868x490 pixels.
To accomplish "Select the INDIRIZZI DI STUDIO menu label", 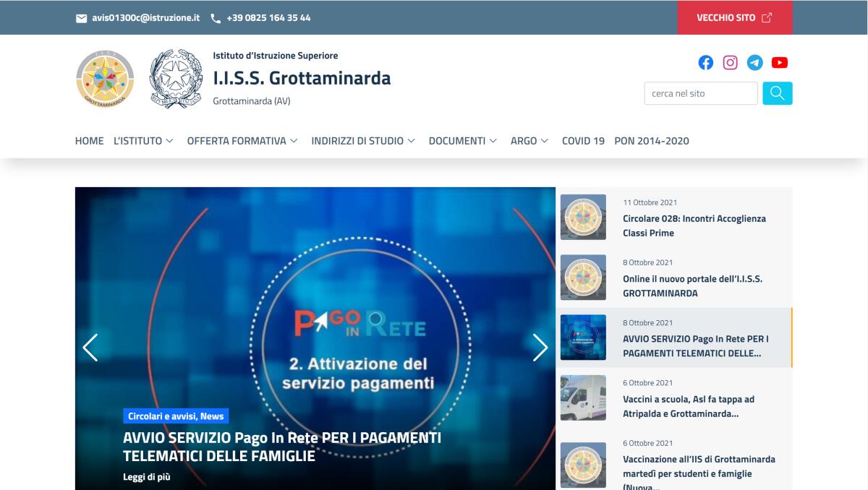I will 357,141.
